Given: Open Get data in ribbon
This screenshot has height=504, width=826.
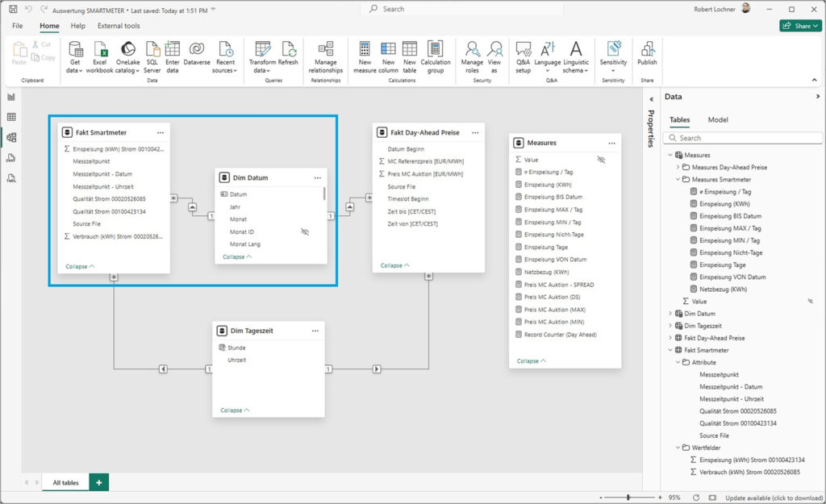Looking at the screenshot, I should 75,57.
